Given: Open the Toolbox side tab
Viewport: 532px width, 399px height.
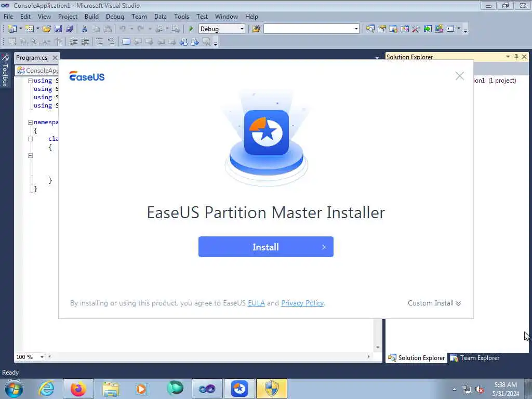Looking at the screenshot, I should tap(5, 70).
